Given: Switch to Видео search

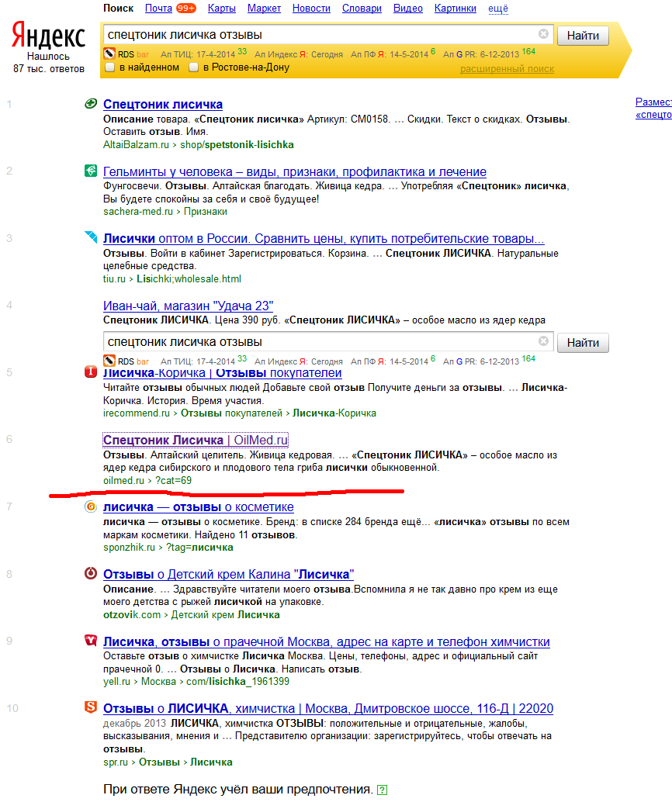Looking at the screenshot, I should [x=408, y=9].
